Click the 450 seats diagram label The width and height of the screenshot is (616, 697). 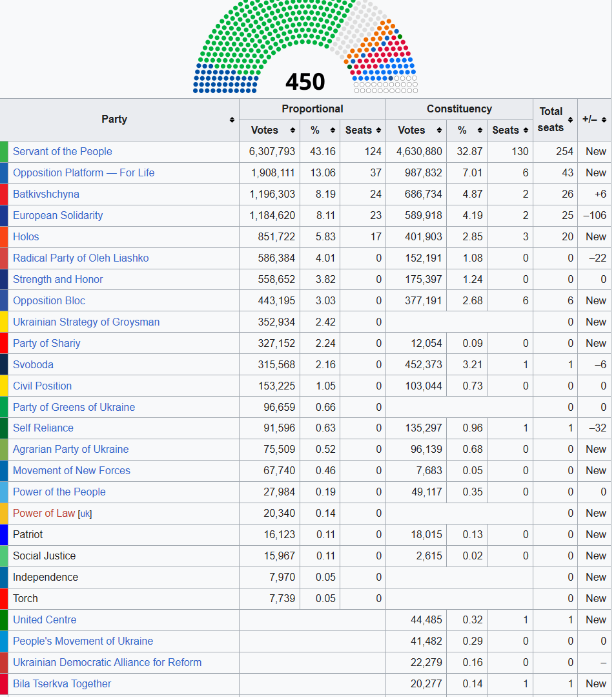coord(305,82)
